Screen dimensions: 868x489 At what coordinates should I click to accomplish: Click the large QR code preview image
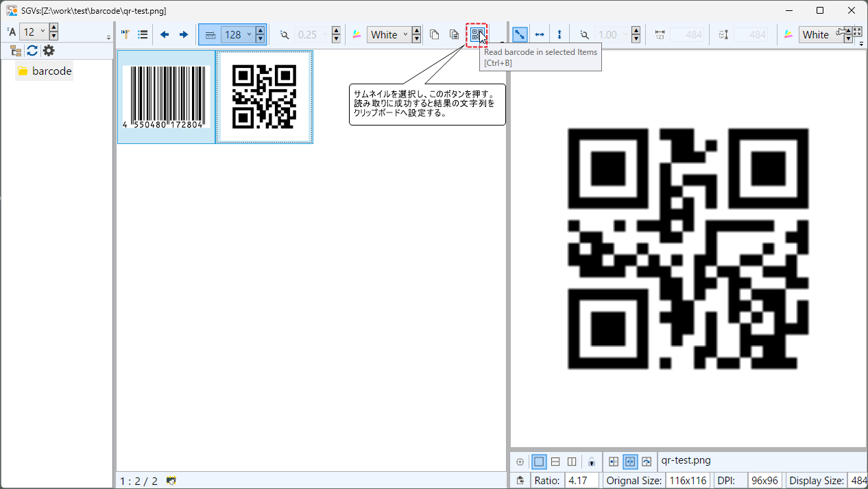coord(688,248)
